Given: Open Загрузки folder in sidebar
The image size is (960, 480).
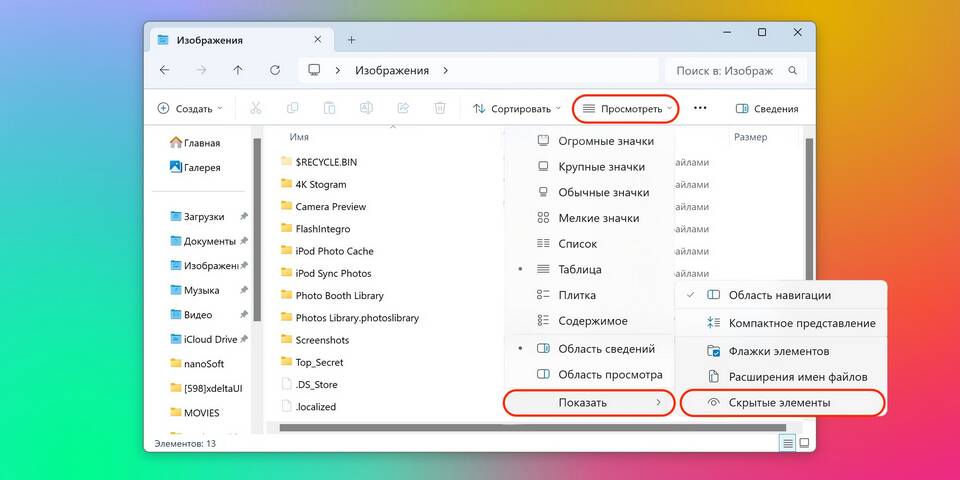Looking at the screenshot, I should pos(197,217).
